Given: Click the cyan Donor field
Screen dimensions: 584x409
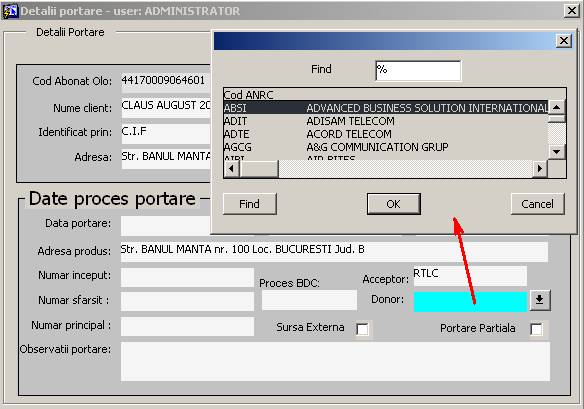Looking at the screenshot, I should [470, 301].
